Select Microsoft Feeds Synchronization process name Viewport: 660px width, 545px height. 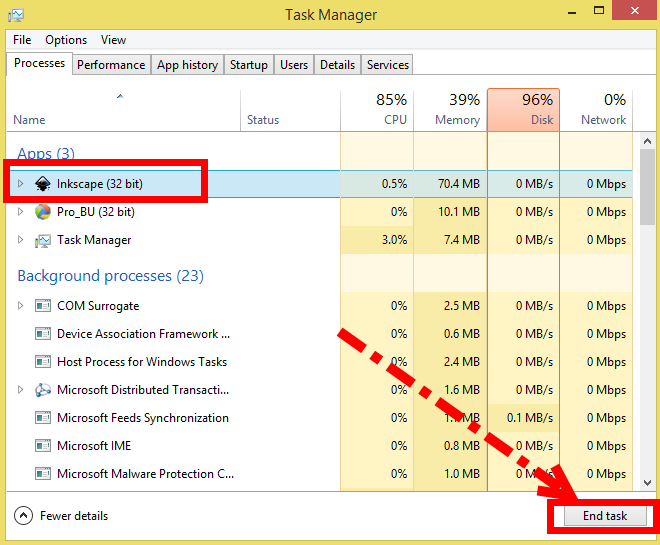click(x=143, y=418)
